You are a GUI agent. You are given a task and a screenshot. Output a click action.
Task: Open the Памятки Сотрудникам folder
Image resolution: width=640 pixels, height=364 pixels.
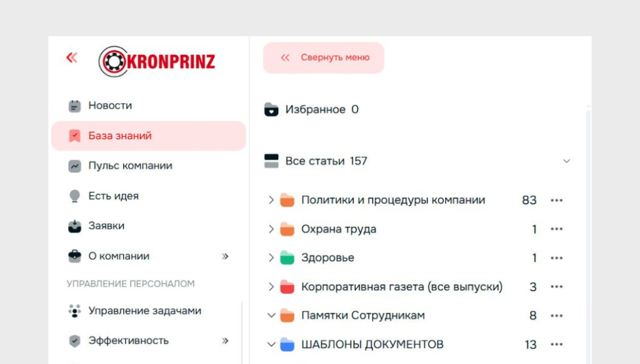(363, 315)
